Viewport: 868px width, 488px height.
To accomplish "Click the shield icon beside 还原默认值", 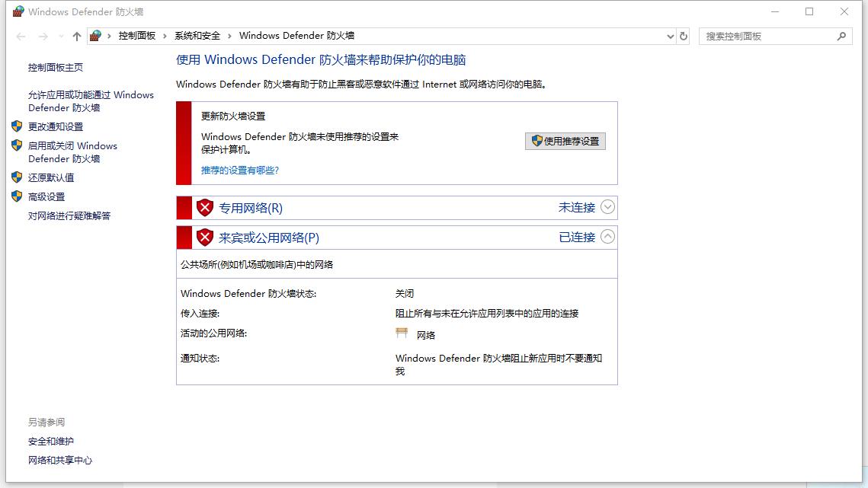I will point(17,177).
